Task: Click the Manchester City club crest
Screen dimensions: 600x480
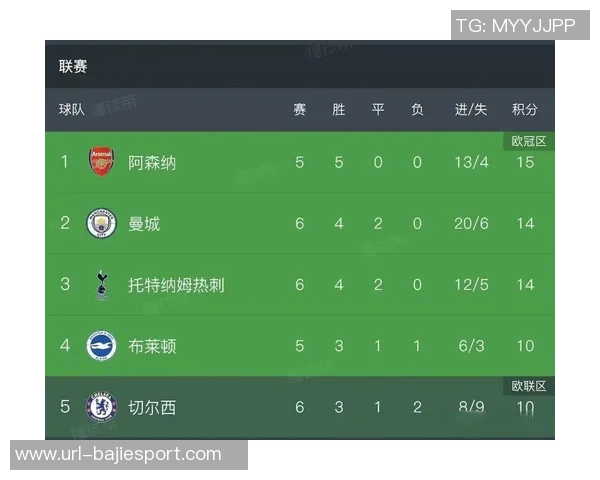Action: coord(101,223)
